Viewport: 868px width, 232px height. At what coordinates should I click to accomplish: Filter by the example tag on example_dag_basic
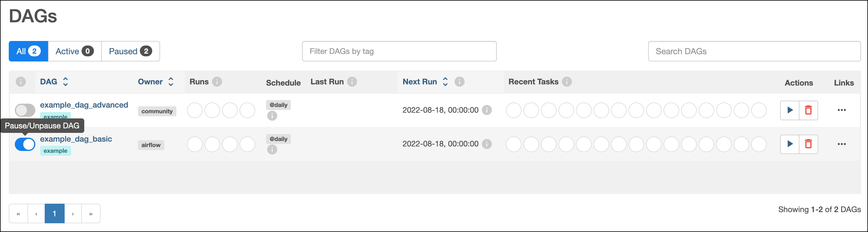point(56,151)
